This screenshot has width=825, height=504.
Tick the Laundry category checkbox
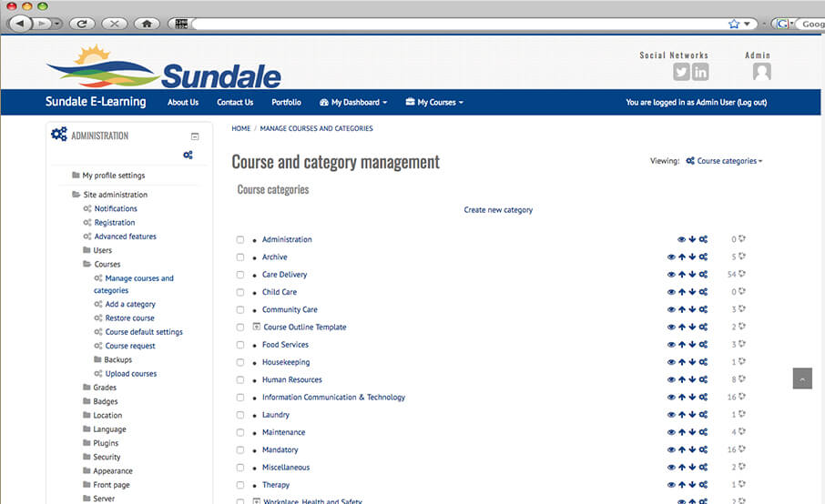(239, 415)
